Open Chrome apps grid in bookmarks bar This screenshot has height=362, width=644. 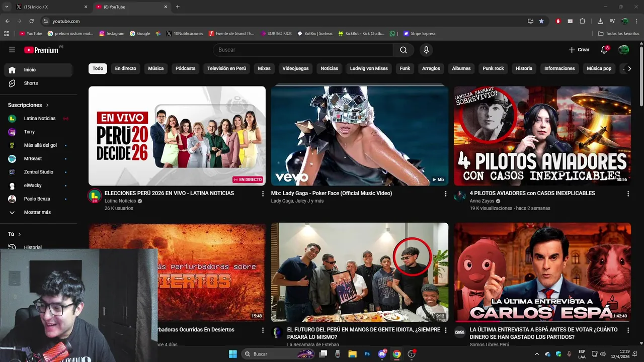click(7, 34)
